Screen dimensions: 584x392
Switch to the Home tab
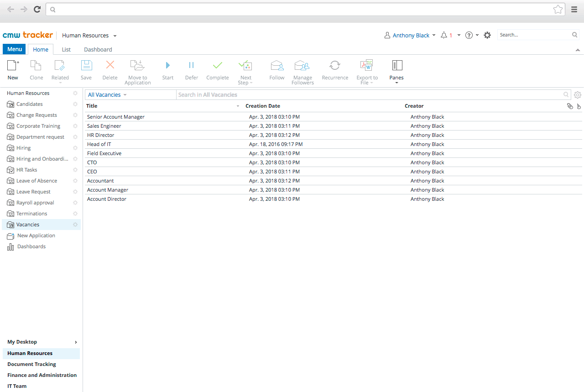[x=41, y=49]
